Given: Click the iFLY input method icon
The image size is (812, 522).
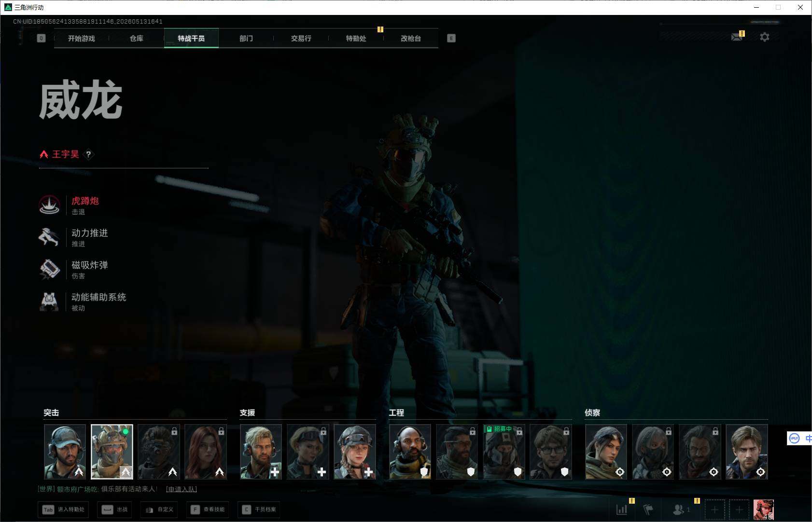Looking at the screenshot, I should [794, 438].
